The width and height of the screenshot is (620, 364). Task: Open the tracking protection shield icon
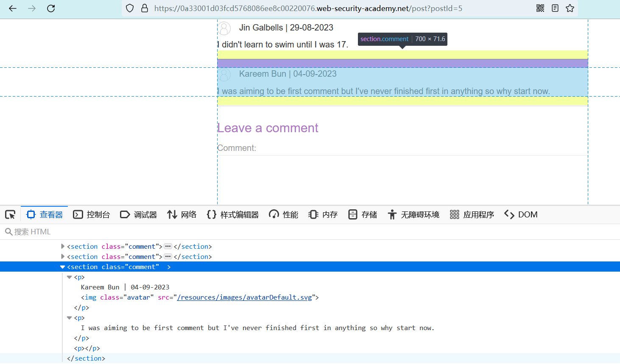[x=130, y=8]
